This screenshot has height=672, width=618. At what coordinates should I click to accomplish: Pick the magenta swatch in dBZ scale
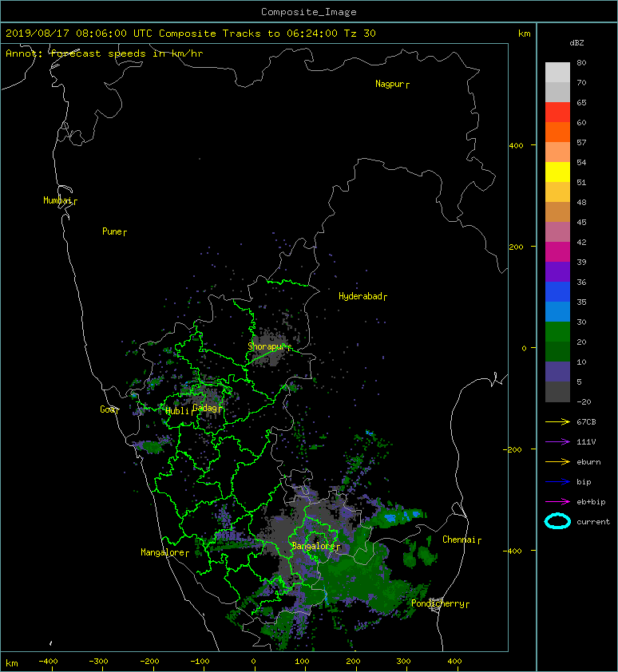click(557, 251)
